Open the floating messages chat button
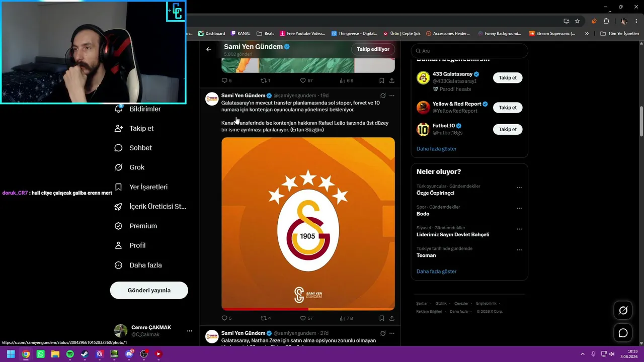Screen dimensions: 644x362 623,333
